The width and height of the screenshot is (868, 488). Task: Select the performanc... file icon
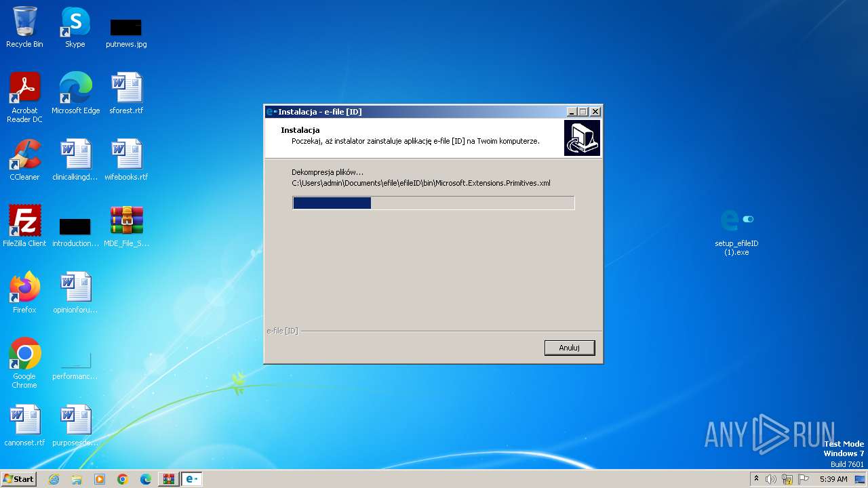pos(75,365)
